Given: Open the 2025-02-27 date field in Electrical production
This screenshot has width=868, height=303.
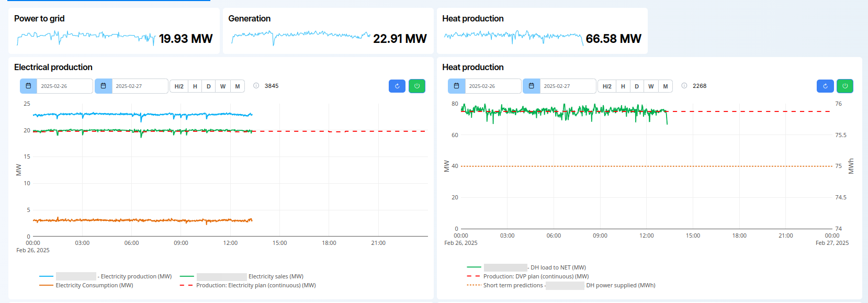Looking at the screenshot, I should pyautogui.click(x=139, y=86).
